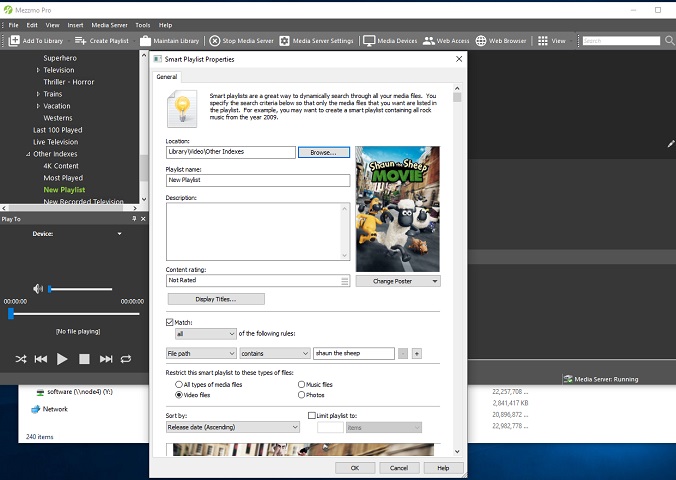
Task: Open the Insert menu
Action: [x=75, y=25]
